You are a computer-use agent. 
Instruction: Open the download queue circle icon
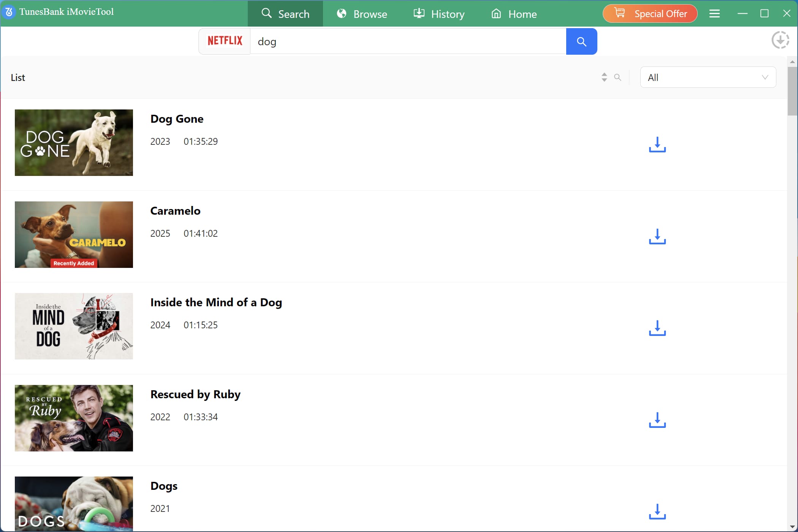[x=780, y=40]
